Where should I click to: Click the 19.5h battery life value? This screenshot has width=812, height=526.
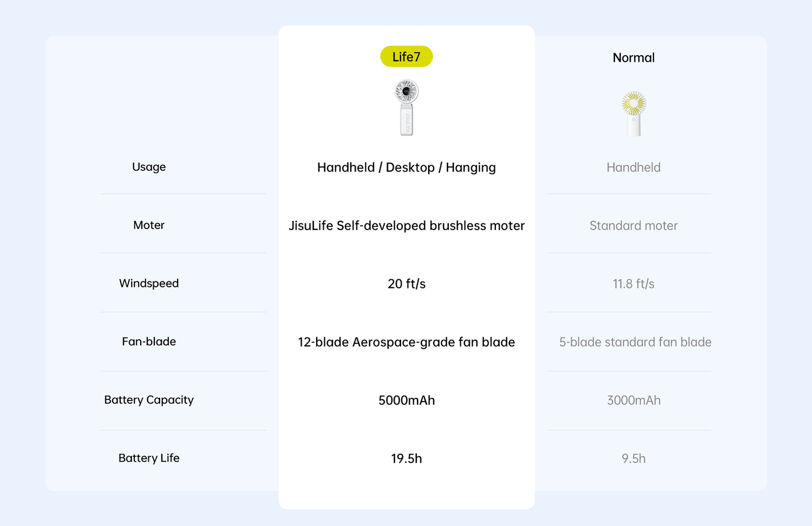(x=407, y=459)
